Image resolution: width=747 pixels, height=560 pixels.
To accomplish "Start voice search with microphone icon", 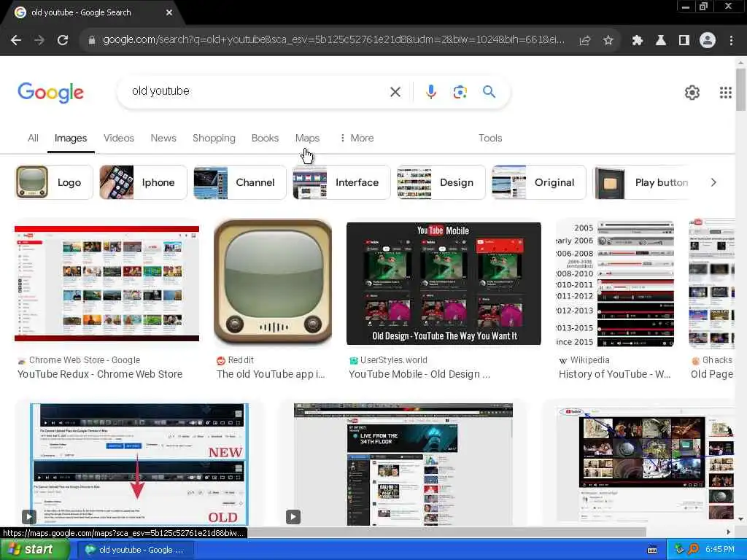I will (430, 92).
